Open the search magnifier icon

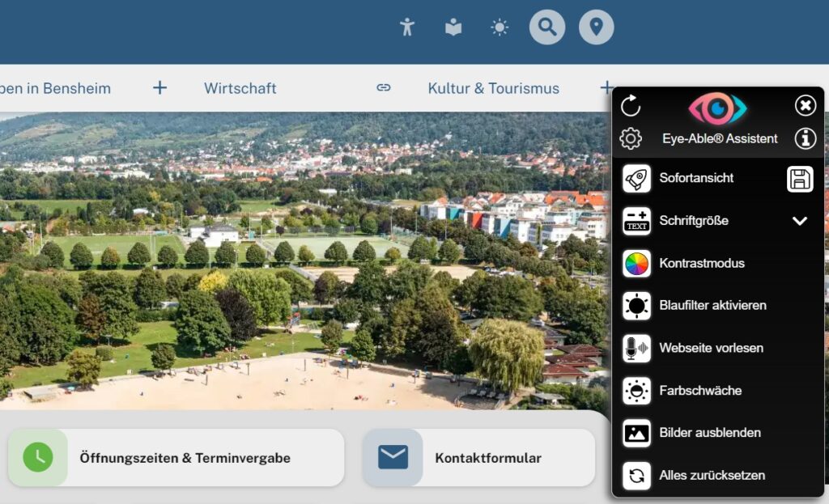coord(546,27)
